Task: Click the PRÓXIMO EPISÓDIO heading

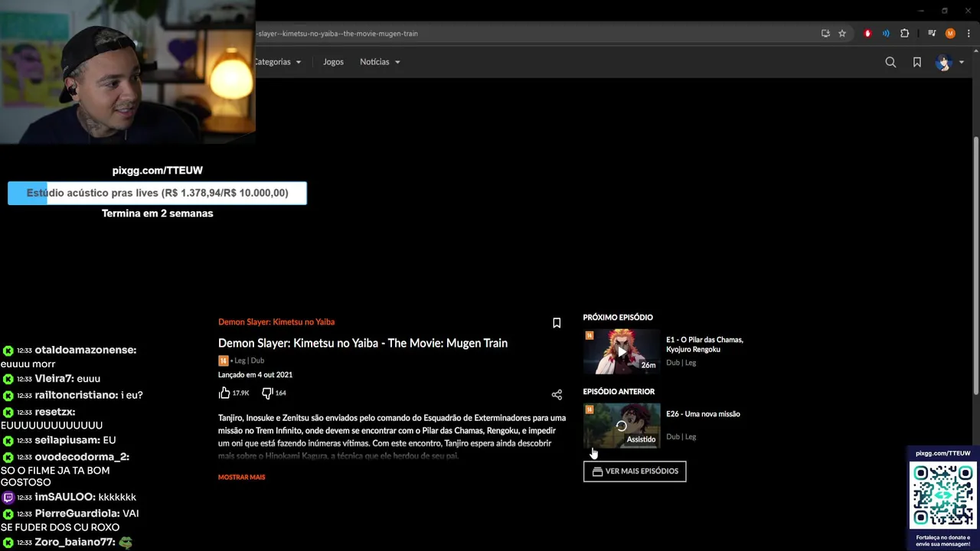Action: (x=618, y=318)
